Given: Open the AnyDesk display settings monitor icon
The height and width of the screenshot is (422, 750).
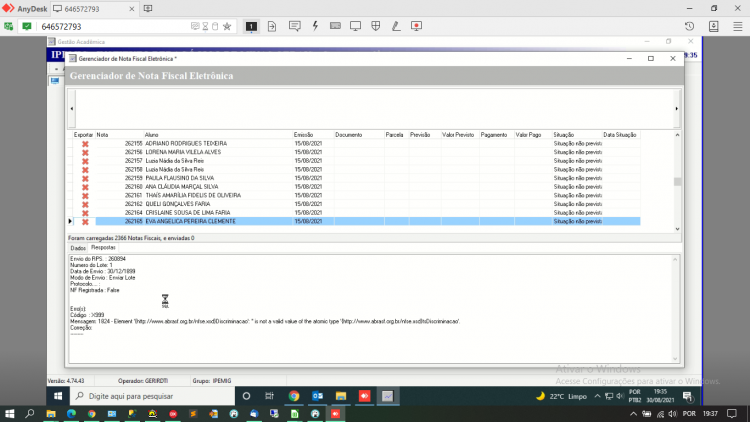Looking at the screenshot, I should tap(355, 26).
